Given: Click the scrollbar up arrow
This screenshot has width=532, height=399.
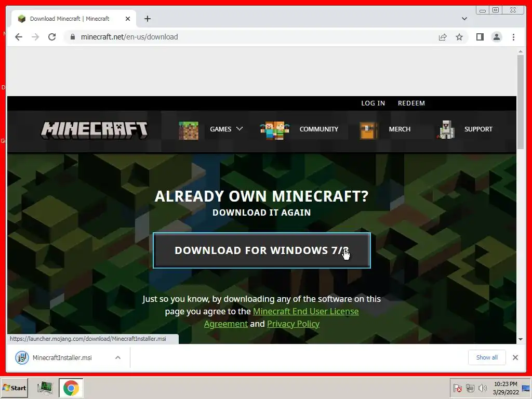Looking at the screenshot, I should pos(521,51).
